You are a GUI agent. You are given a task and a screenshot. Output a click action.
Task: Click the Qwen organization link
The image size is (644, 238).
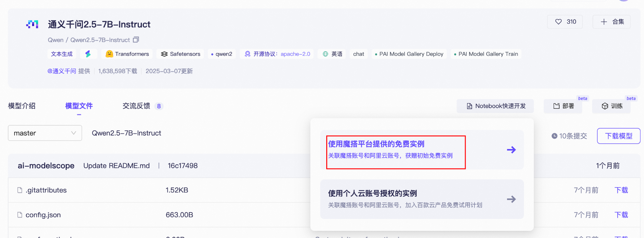56,40
